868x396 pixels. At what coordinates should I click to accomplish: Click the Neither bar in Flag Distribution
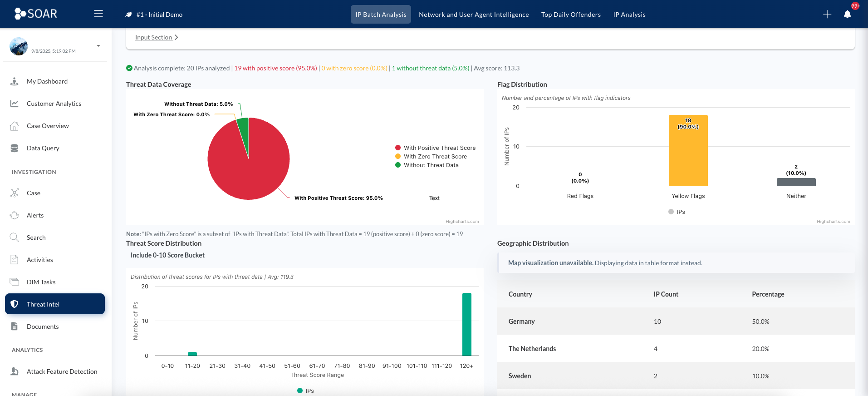tap(796, 182)
